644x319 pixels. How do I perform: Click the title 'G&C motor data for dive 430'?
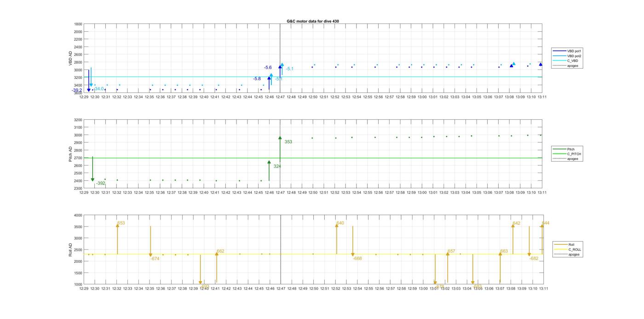click(x=313, y=21)
